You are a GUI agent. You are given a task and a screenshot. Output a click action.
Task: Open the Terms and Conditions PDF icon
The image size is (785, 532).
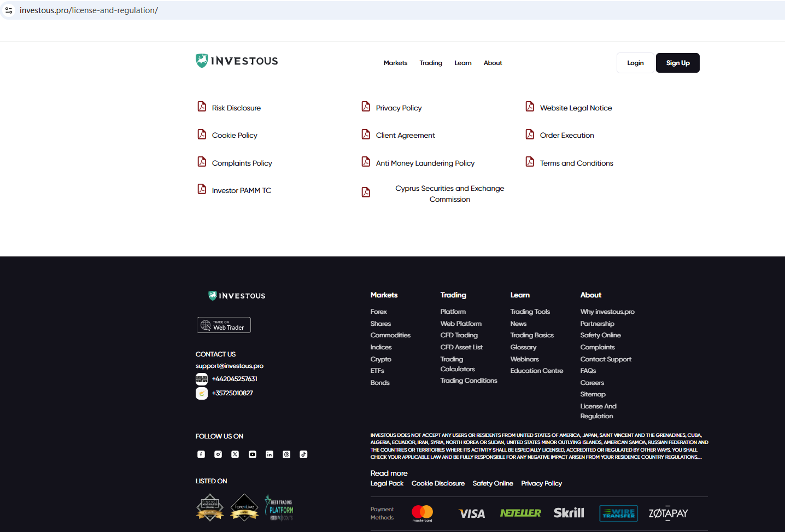530,162
